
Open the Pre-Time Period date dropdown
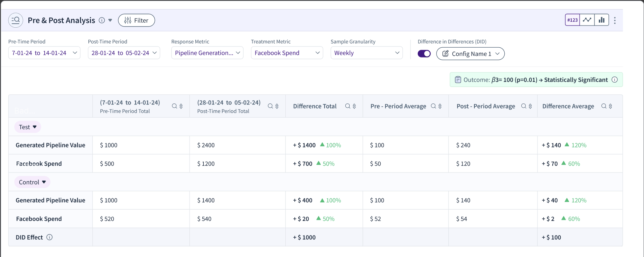tap(44, 53)
